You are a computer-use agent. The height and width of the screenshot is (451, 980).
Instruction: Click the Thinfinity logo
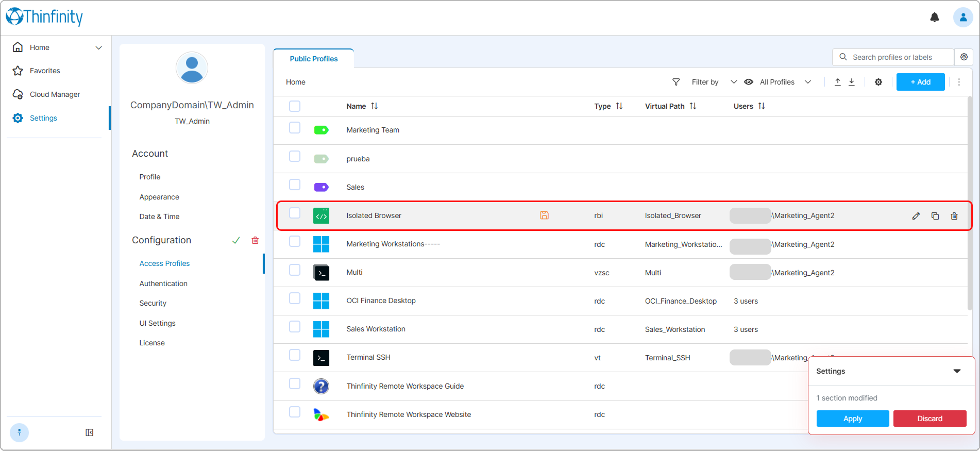44,17
